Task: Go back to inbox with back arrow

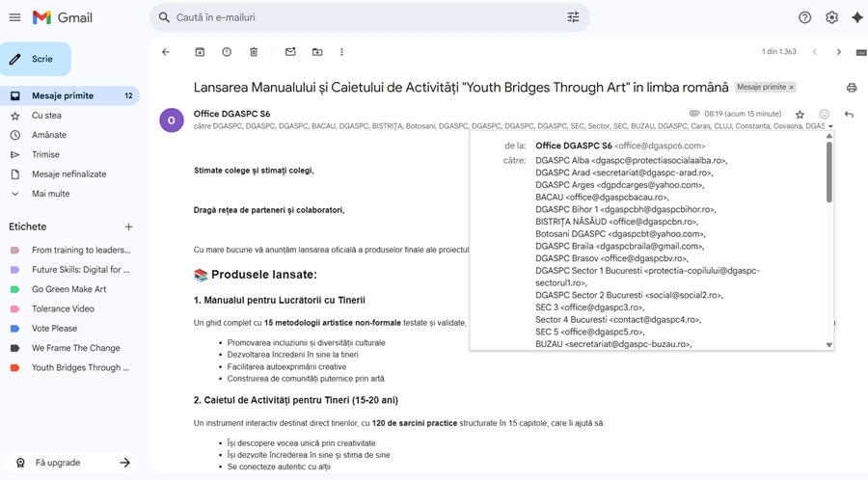Action: pyautogui.click(x=166, y=52)
